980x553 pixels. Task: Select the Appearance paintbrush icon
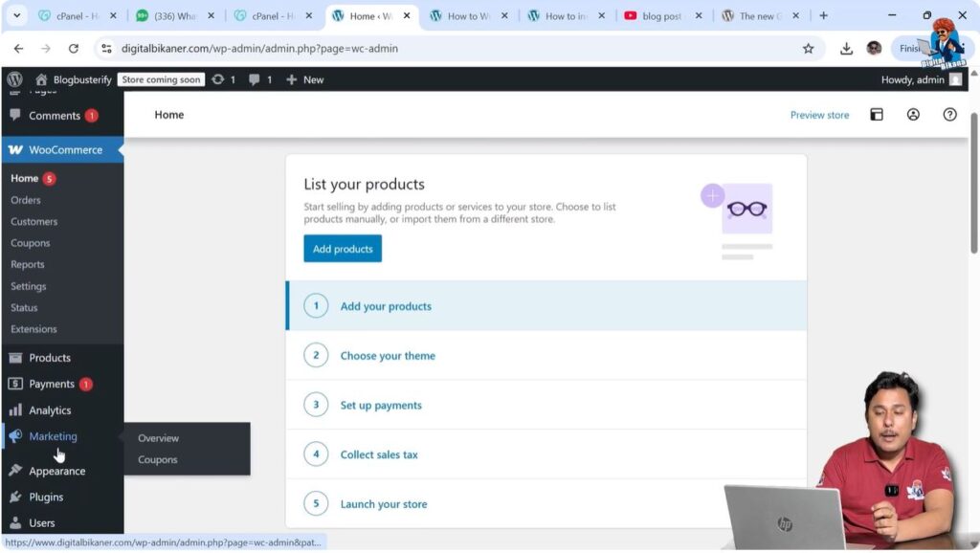(x=15, y=470)
